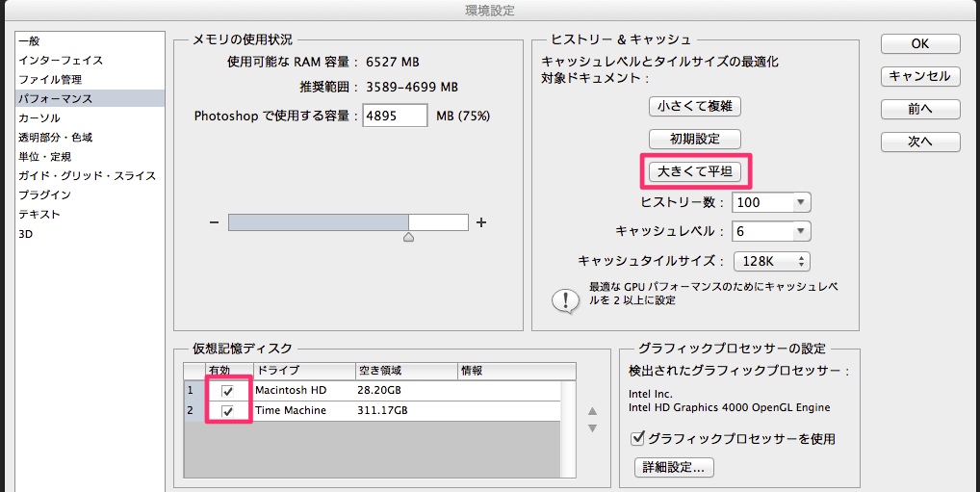Click the GPU cache level warning bubble icon
This screenshot has width=980, height=492.
564,299
